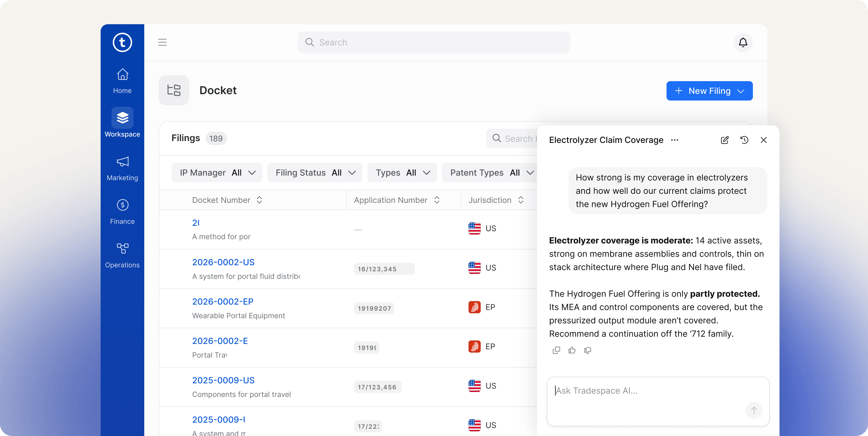
Task: Click 'Wearable Portal Equipment' title text
Action: coord(238,316)
